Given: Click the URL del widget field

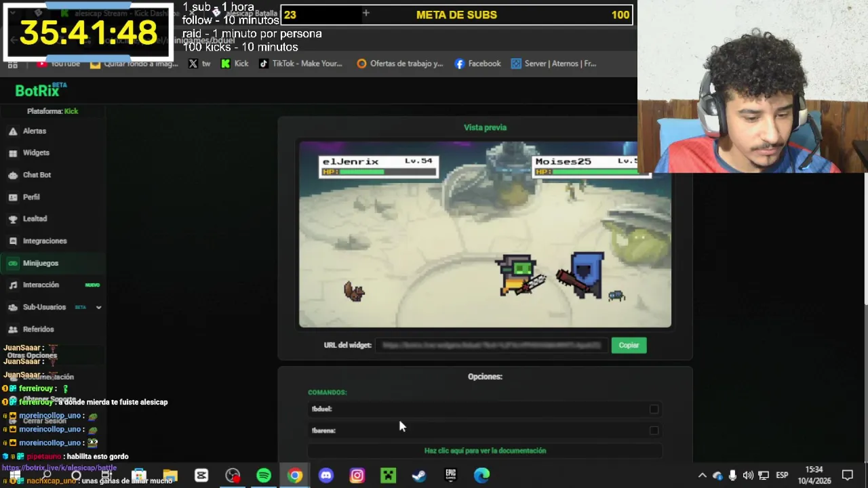Looking at the screenshot, I should 491,345.
